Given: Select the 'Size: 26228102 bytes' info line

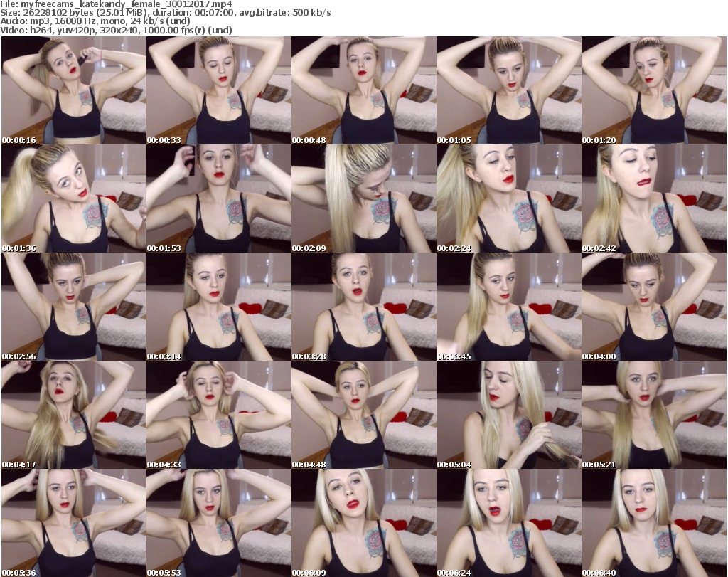Looking at the screenshot, I should pos(166,13).
